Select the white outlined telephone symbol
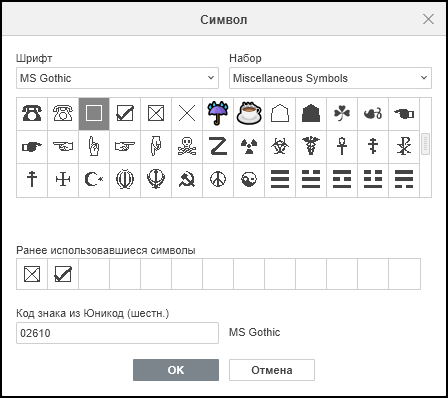The height and width of the screenshot is (398, 448). (63, 114)
